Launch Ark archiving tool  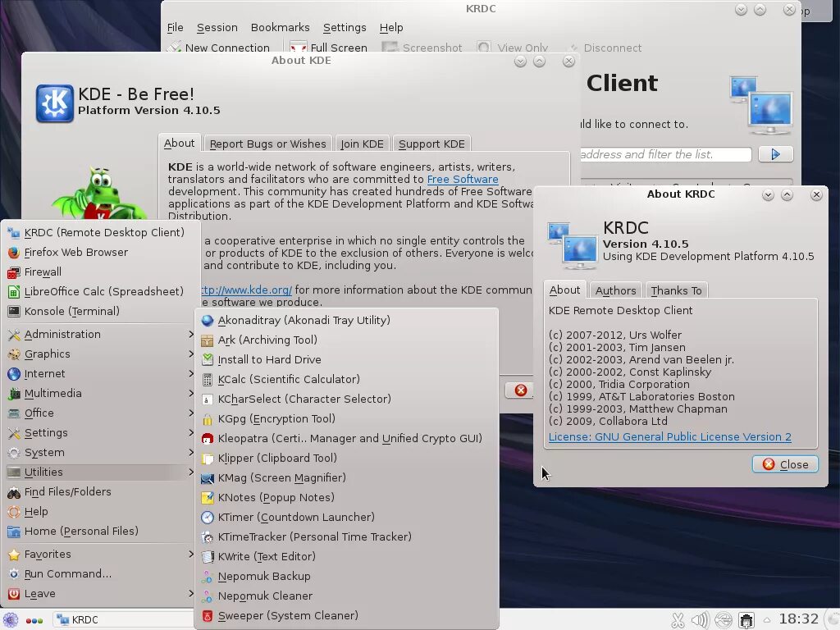coord(347,340)
